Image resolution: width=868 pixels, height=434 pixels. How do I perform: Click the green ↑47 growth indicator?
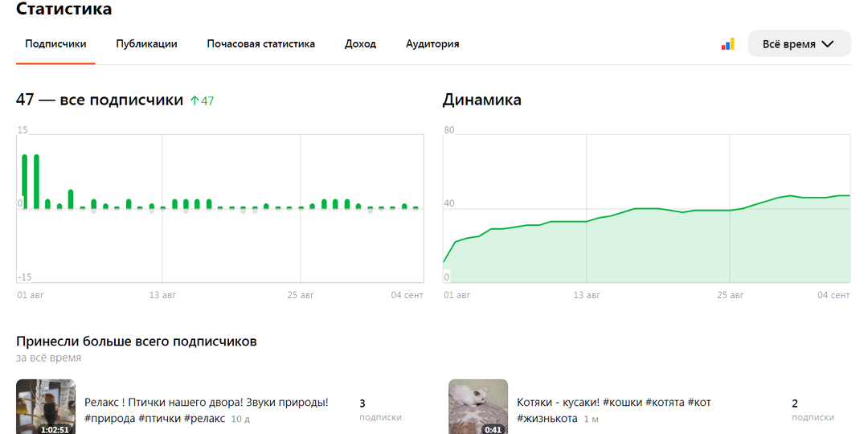[202, 100]
